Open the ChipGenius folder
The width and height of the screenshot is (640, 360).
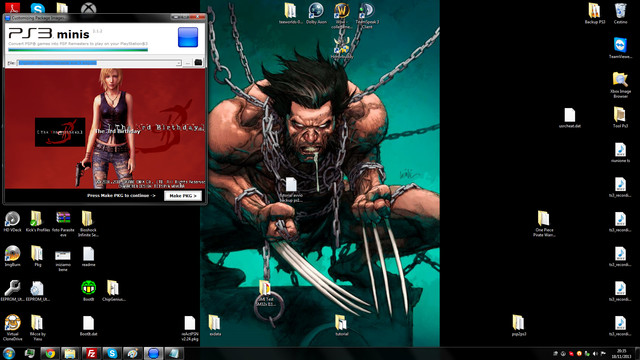point(113,291)
